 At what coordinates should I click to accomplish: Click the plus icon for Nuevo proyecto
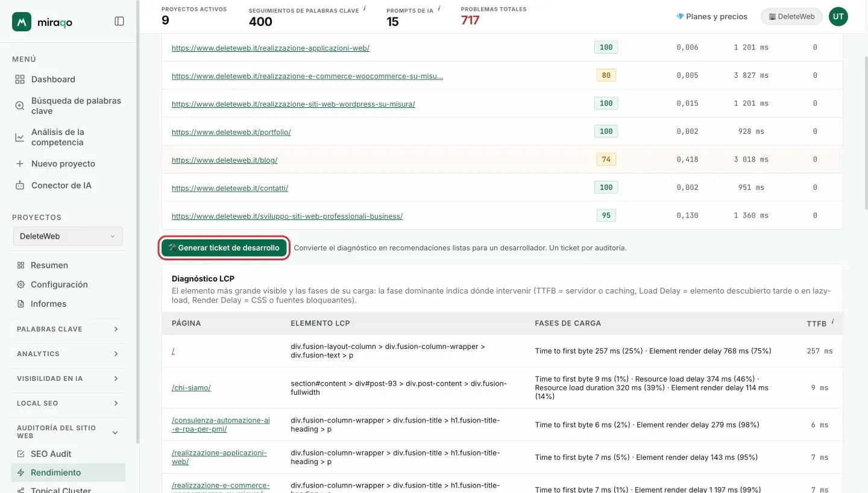coord(20,164)
